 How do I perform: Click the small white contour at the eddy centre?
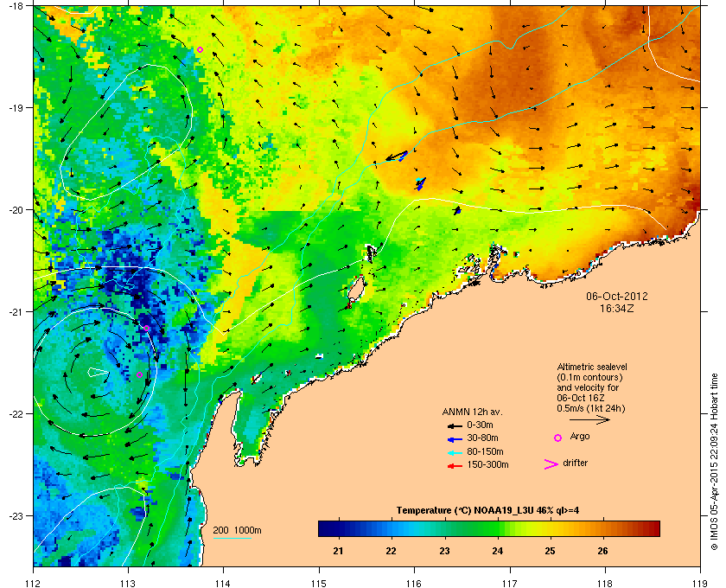pos(99,372)
